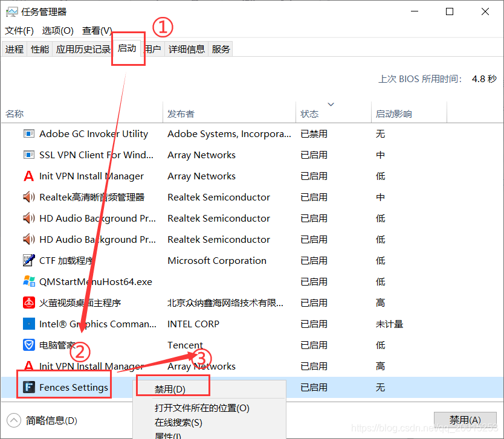Select the 火萤视频桌面主程序 entry
The width and height of the screenshot is (504, 439).
80,303
